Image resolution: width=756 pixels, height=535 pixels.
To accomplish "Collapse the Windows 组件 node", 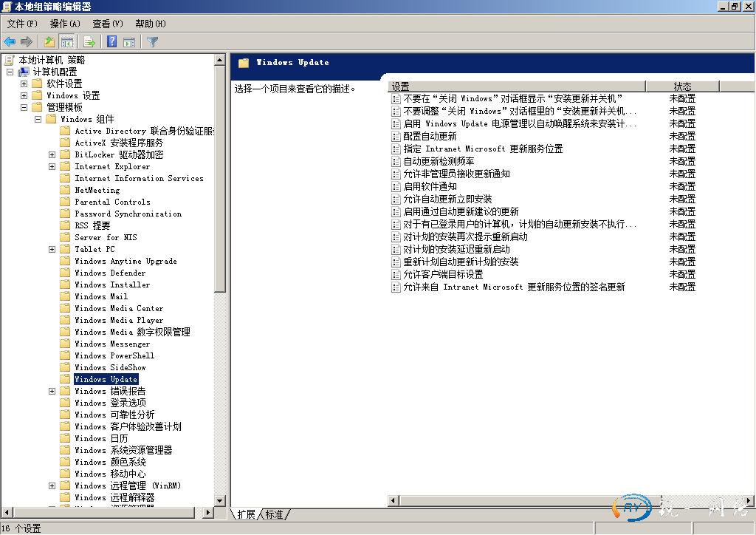I will pos(39,119).
